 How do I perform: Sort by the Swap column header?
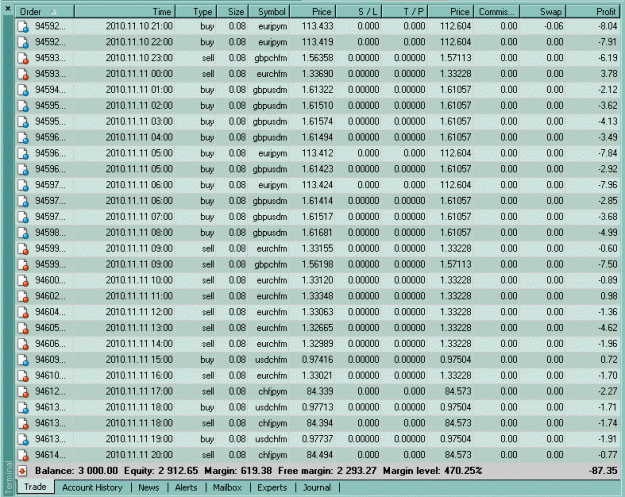[x=542, y=12]
